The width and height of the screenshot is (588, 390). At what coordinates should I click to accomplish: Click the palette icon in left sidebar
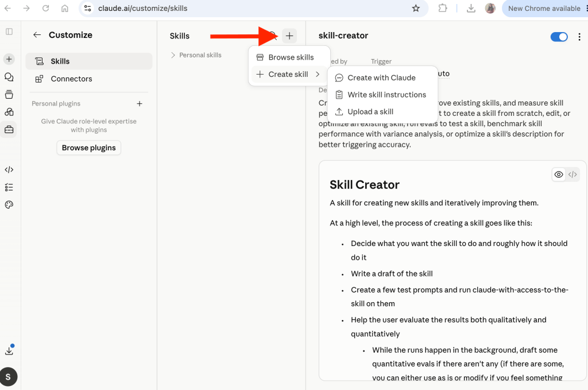coord(9,205)
